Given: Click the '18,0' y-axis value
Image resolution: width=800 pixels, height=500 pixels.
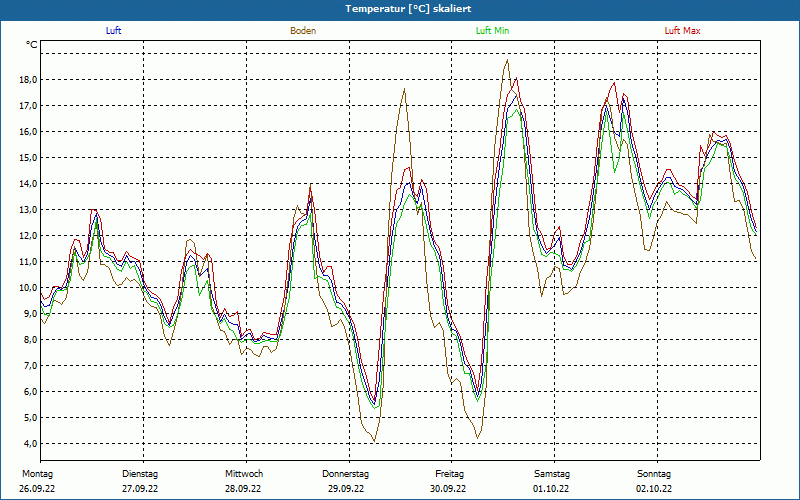Looking at the screenshot, I should (x=29, y=80).
